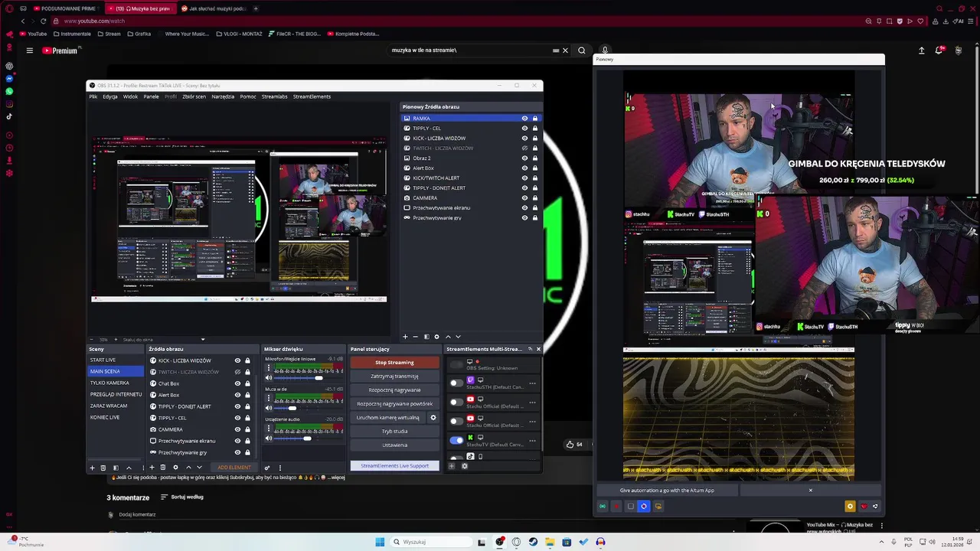Add a new source with the plus icon in Źródła obrazu panel
This screenshot has width=980, height=551.
click(x=152, y=468)
